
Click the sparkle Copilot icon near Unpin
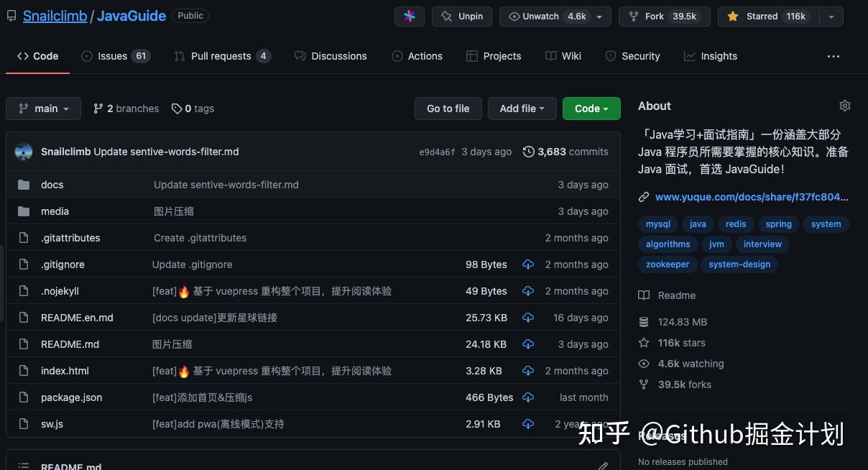pyautogui.click(x=409, y=16)
